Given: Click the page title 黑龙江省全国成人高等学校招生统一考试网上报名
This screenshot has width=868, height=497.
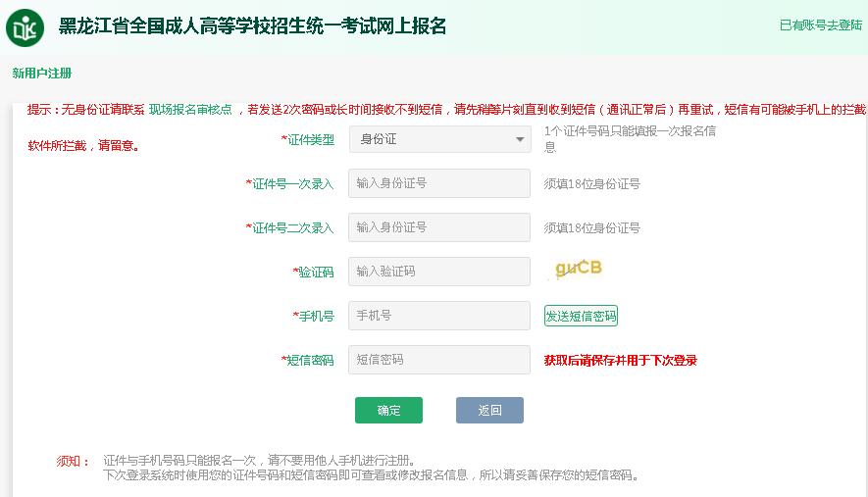Looking at the screenshot, I should pyautogui.click(x=252, y=26).
